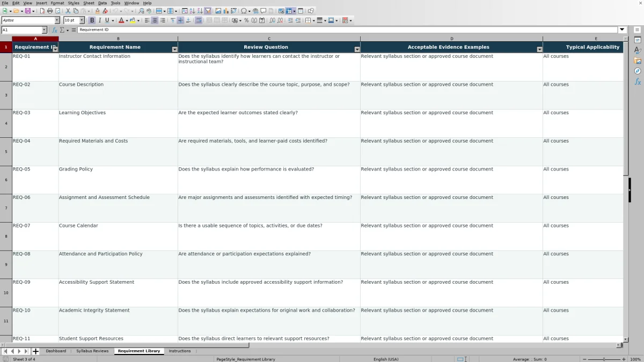Screen dimensions: 644x362
Task: Open the font name dropdown
Action: (x=57, y=20)
